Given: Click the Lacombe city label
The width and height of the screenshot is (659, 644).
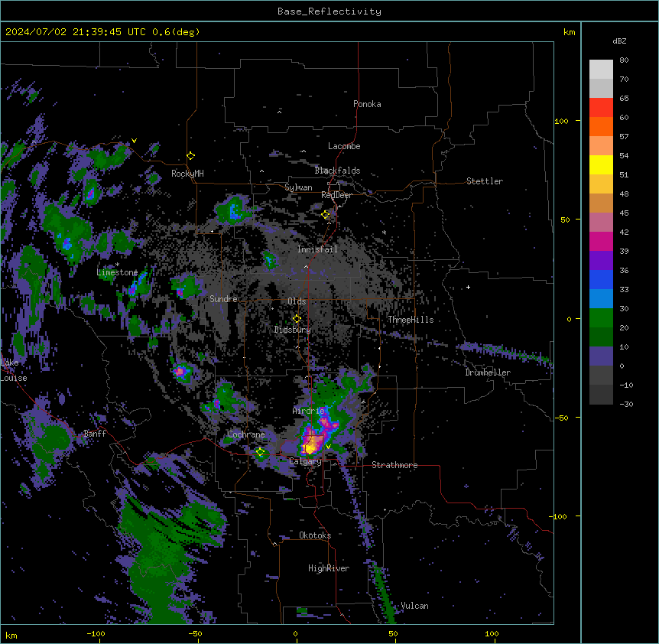Looking at the screenshot, I should coord(344,146).
